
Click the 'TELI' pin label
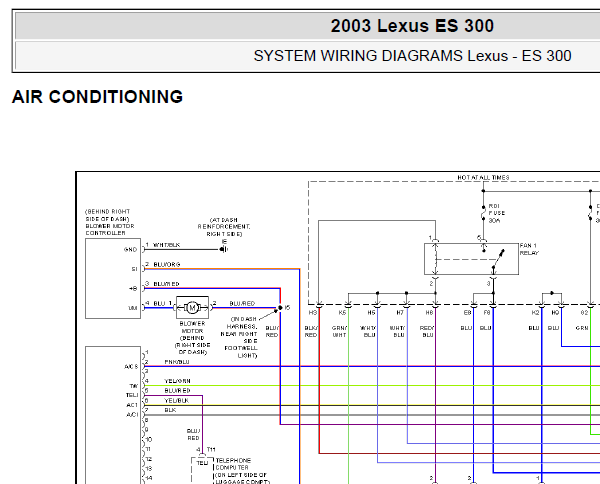(x=132, y=395)
